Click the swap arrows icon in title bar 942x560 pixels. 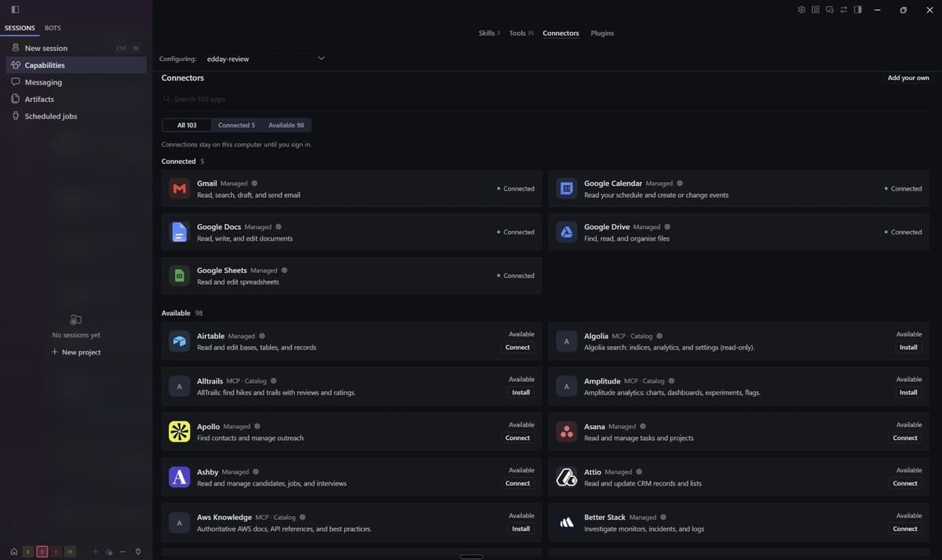[x=844, y=9]
